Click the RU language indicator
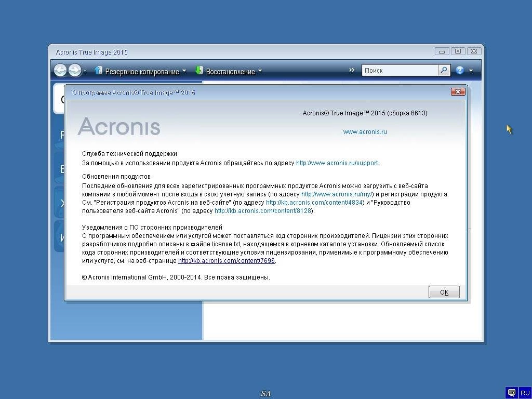 (525, 393)
